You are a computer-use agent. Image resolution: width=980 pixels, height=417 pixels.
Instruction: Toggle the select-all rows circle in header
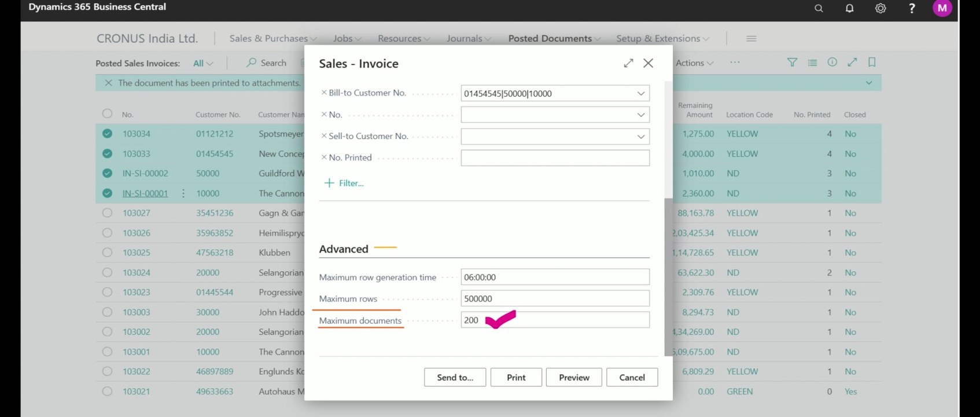coord(107,114)
